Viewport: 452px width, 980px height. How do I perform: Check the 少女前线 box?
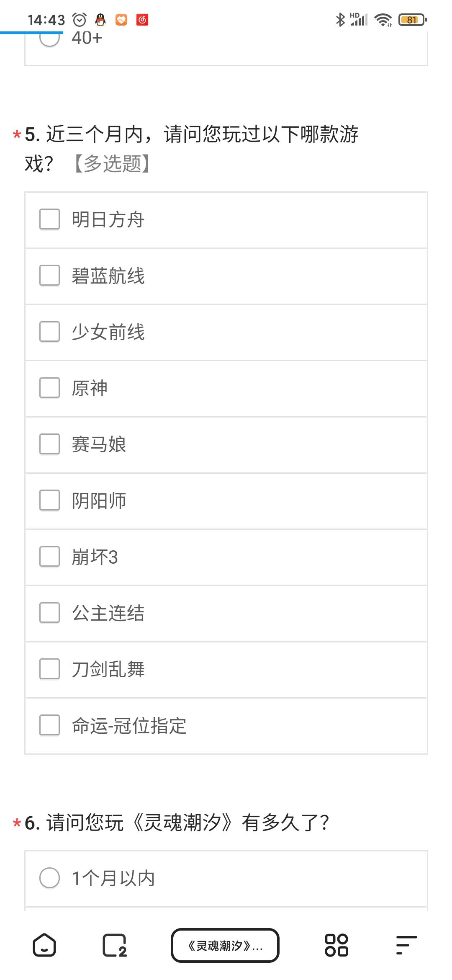(49, 332)
